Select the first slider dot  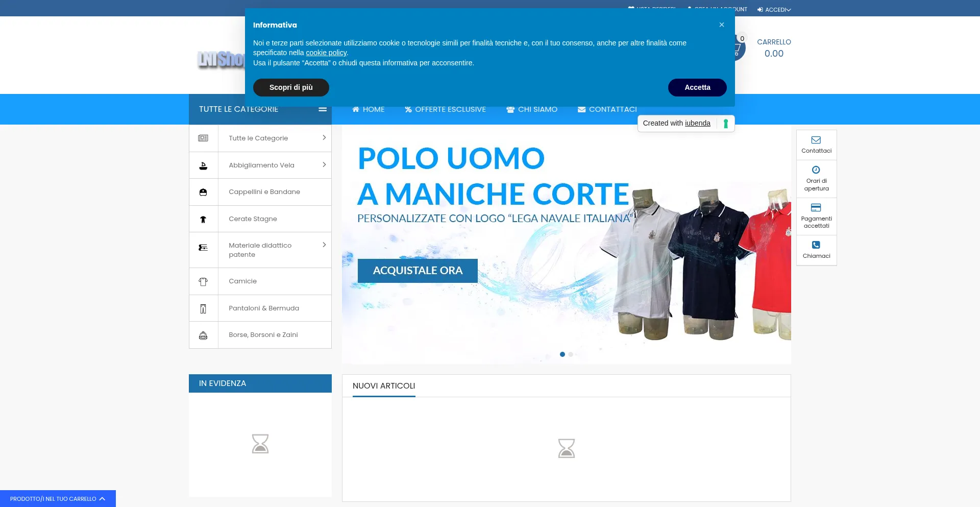[x=562, y=354]
